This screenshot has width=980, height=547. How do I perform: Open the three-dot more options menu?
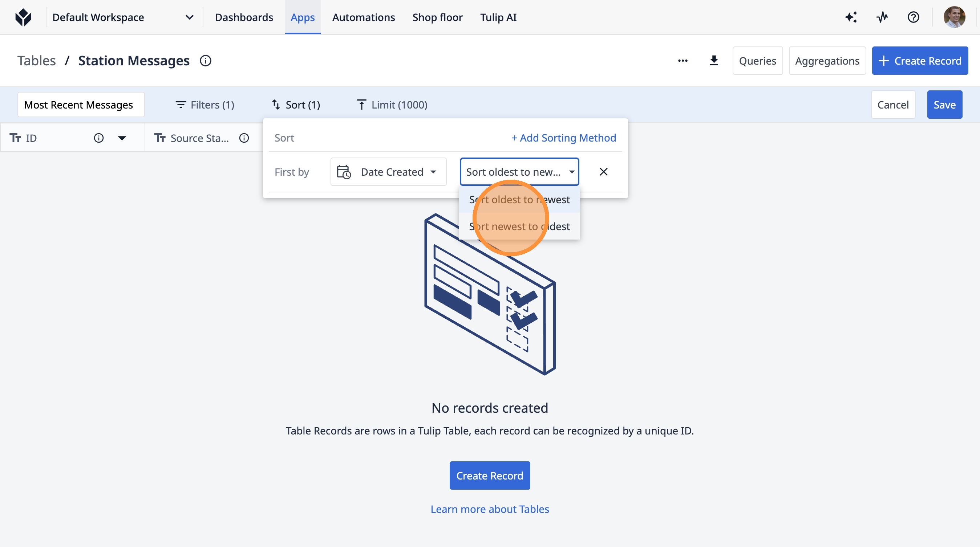coord(683,61)
